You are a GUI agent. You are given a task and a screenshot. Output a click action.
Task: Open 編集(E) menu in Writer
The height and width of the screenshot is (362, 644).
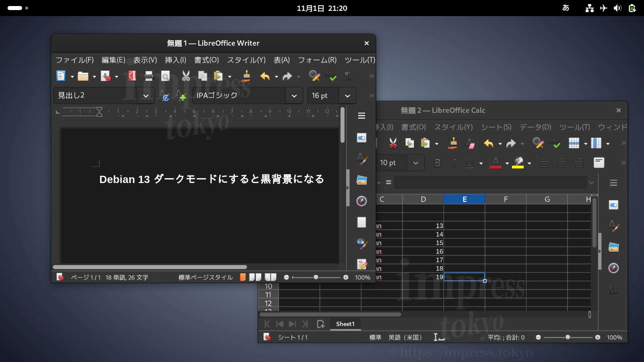pos(114,60)
